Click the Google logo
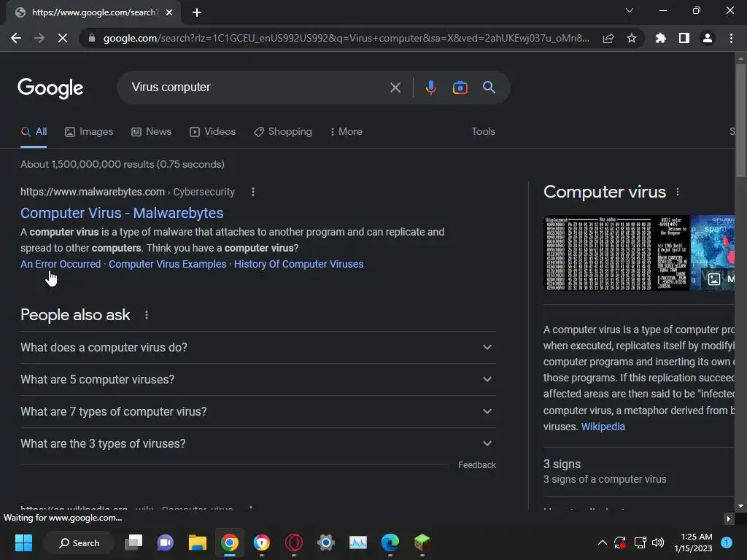This screenshot has height=560, width=747. click(50, 88)
